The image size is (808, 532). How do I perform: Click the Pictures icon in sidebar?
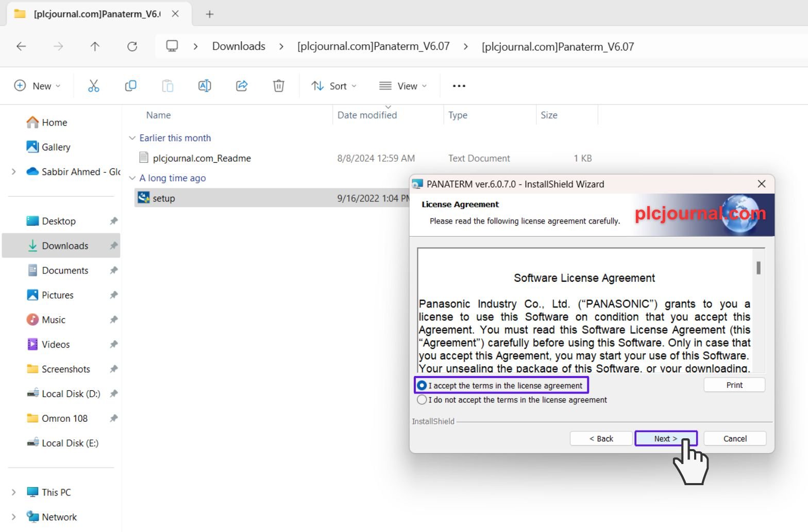coord(32,295)
